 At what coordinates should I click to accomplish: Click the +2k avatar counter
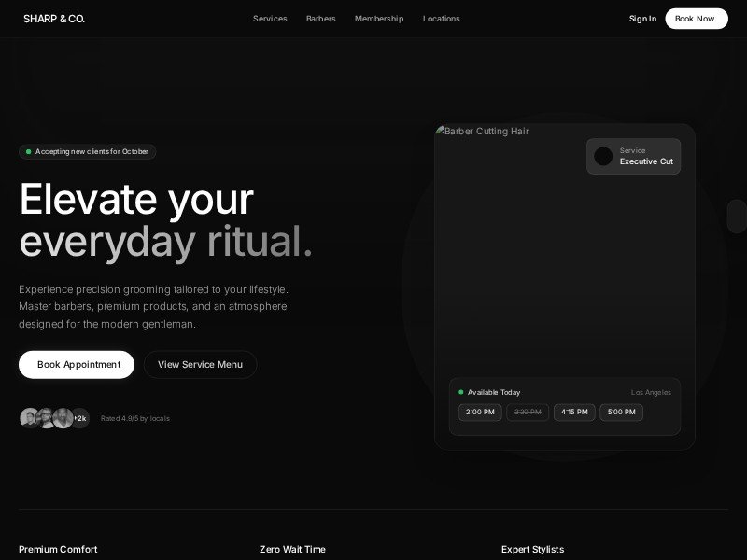(79, 418)
